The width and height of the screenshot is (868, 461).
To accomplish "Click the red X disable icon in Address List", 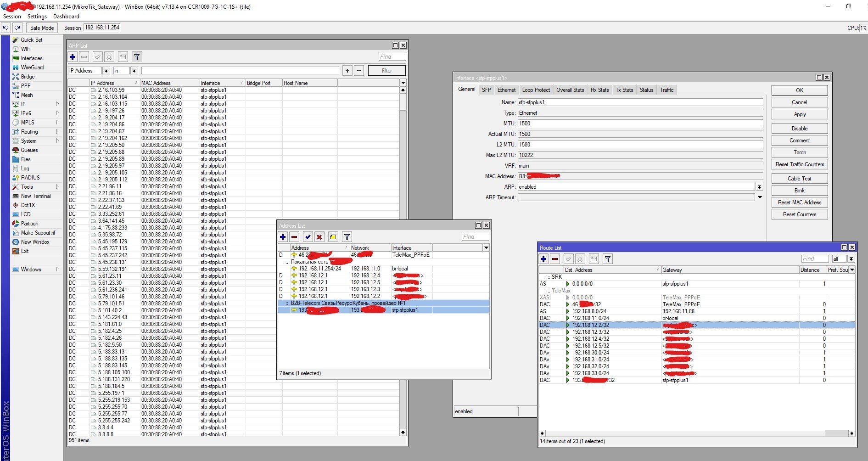I will pyautogui.click(x=319, y=237).
